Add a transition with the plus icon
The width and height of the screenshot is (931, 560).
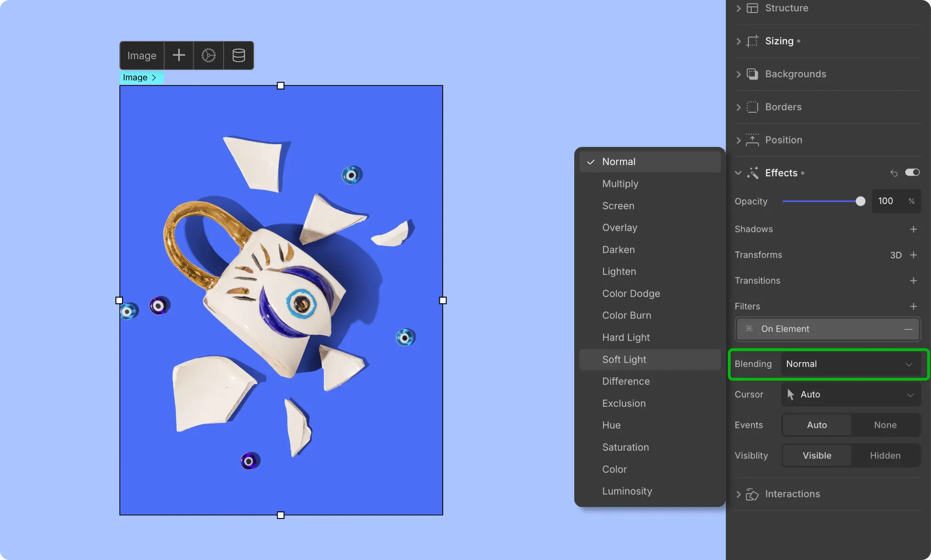[x=913, y=281]
